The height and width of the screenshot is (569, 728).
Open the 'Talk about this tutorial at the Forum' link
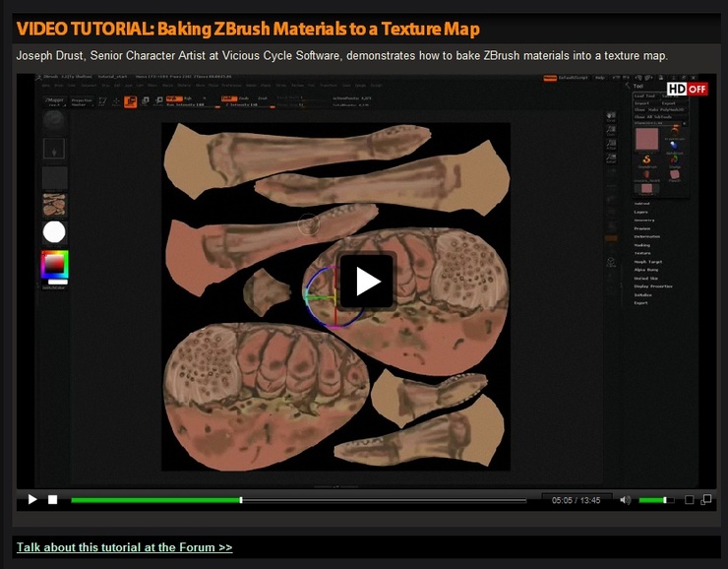(124, 547)
